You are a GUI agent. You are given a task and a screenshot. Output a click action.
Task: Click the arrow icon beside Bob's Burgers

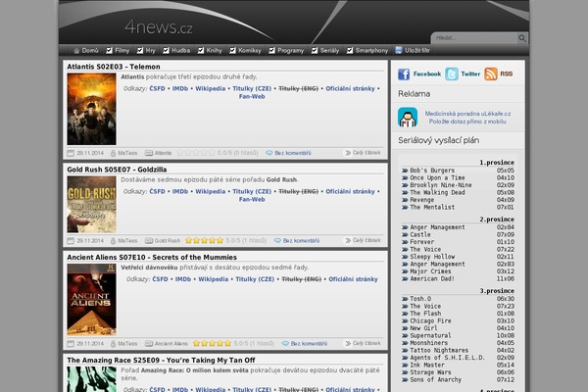[405, 171]
